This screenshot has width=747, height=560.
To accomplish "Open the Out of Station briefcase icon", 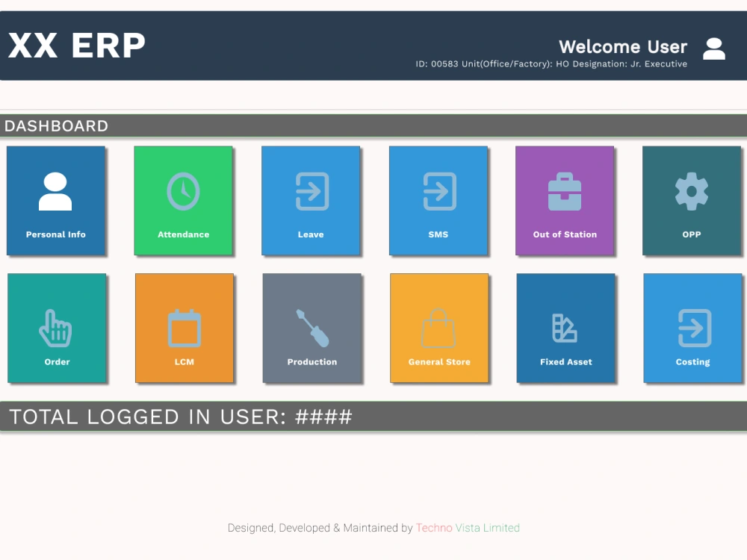I will 565,191.
